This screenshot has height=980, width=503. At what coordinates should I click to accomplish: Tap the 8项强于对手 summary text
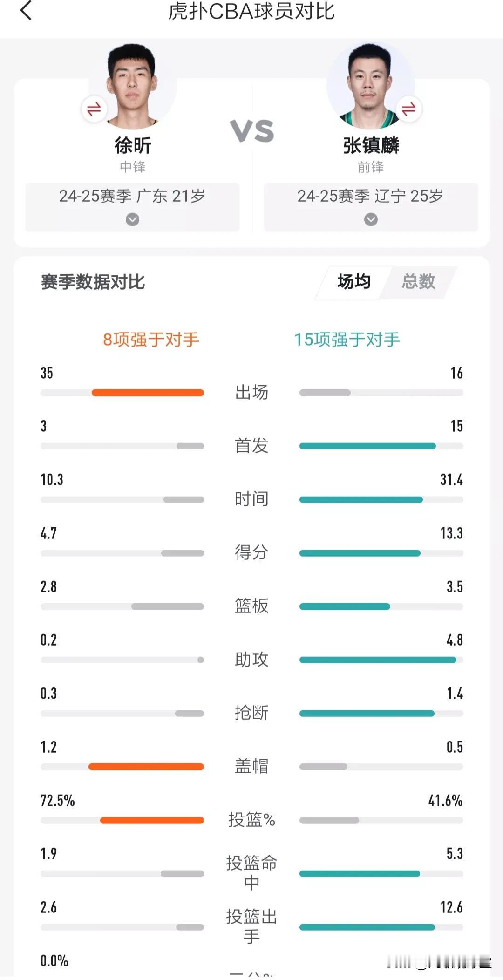click(151, 340)
